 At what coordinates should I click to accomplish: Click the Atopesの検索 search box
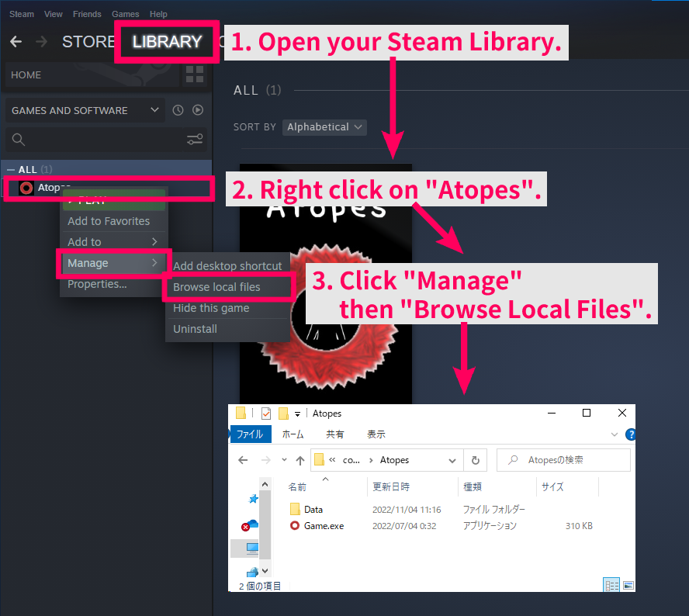[x=564, y=460]
